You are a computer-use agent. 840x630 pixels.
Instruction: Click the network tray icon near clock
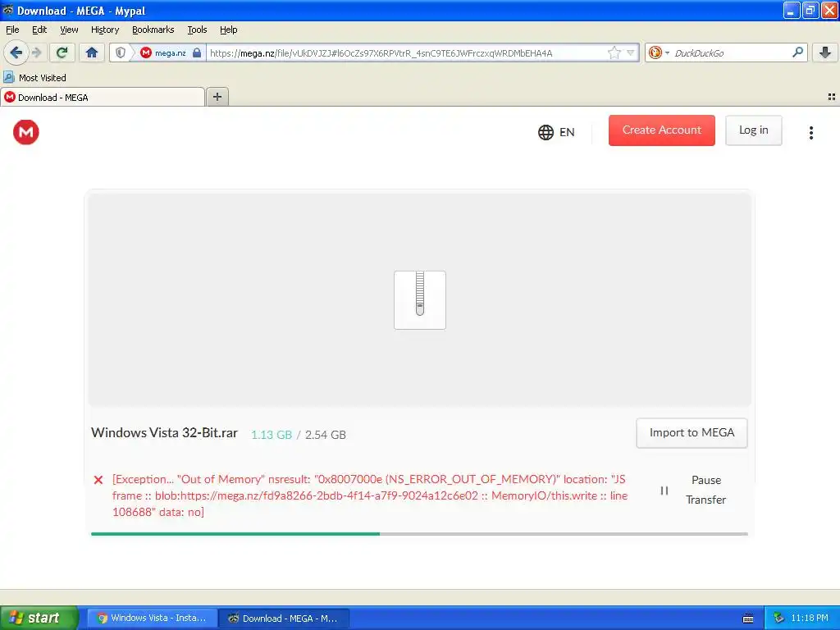click(778, 618)
